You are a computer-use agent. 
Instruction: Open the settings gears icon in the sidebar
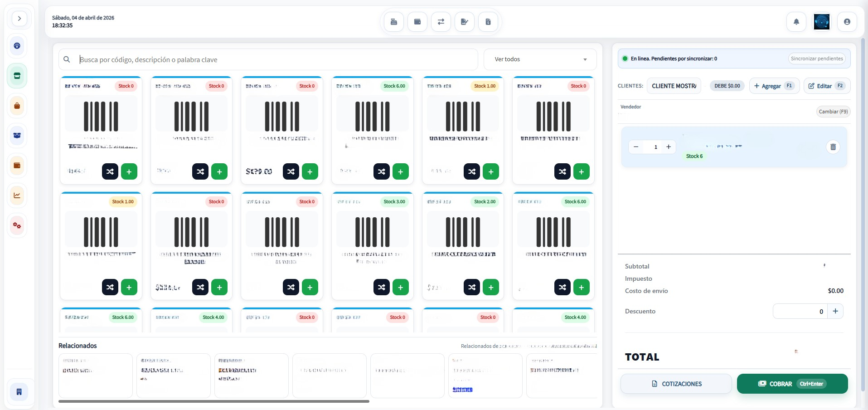tap(17, 225)
